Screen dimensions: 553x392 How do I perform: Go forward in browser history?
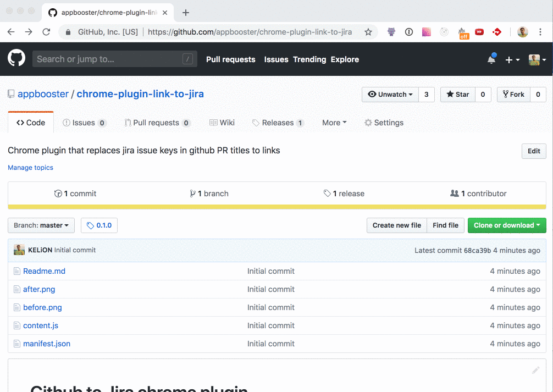pos(29,32)
